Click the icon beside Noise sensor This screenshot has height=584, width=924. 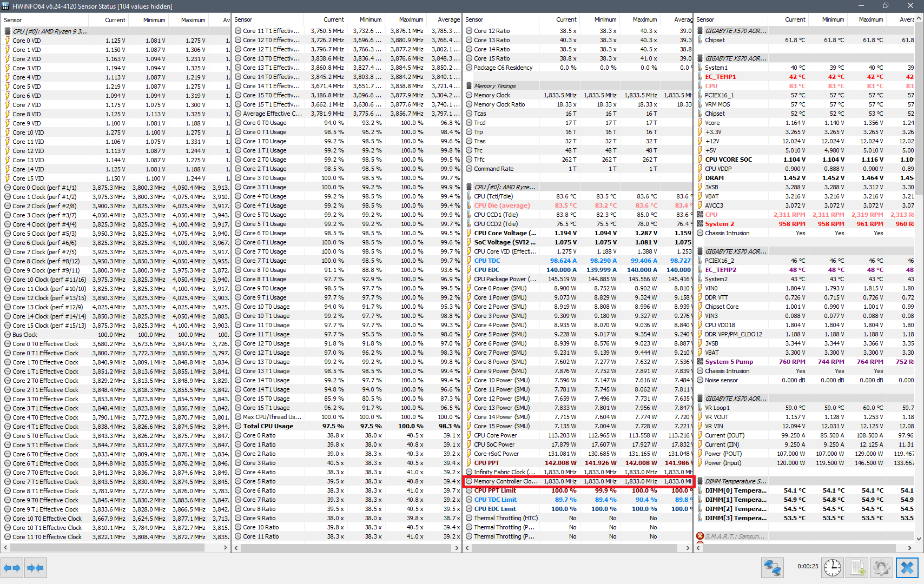pyautogui.click(x=700, y=380)
